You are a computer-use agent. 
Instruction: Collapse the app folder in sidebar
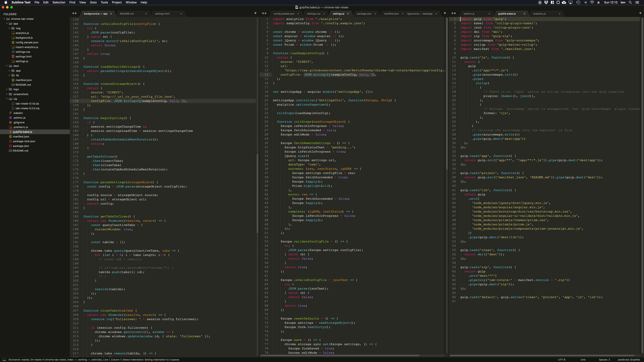(7, 24)
